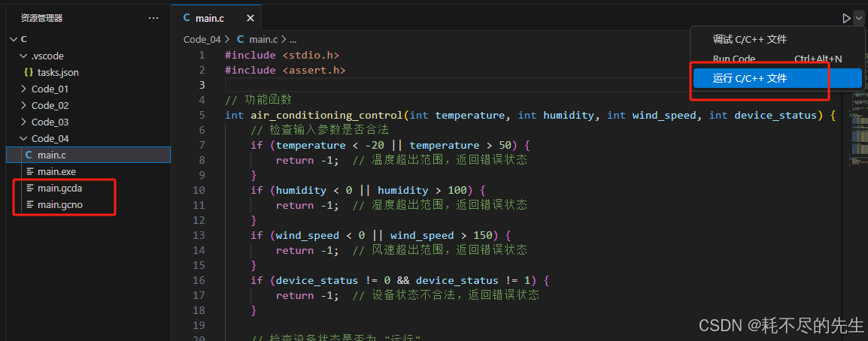Click main.exe file icon

click(x=29, y=172)
